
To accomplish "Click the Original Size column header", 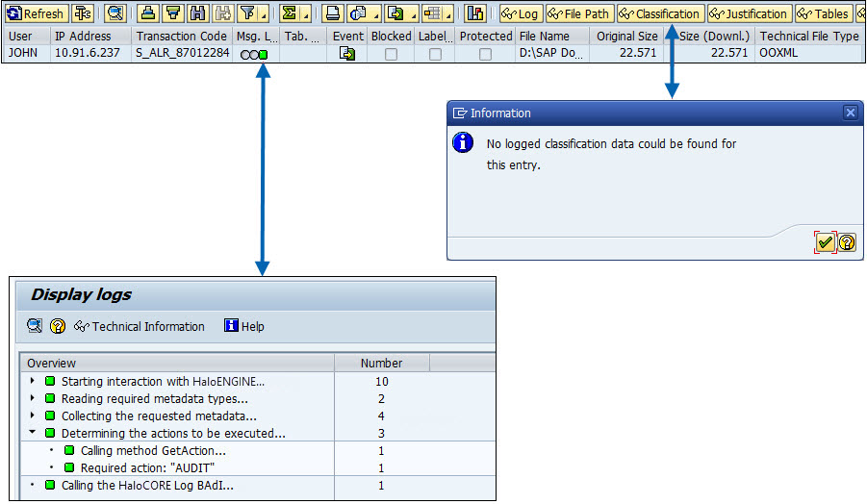I will (x=627, y=36).
